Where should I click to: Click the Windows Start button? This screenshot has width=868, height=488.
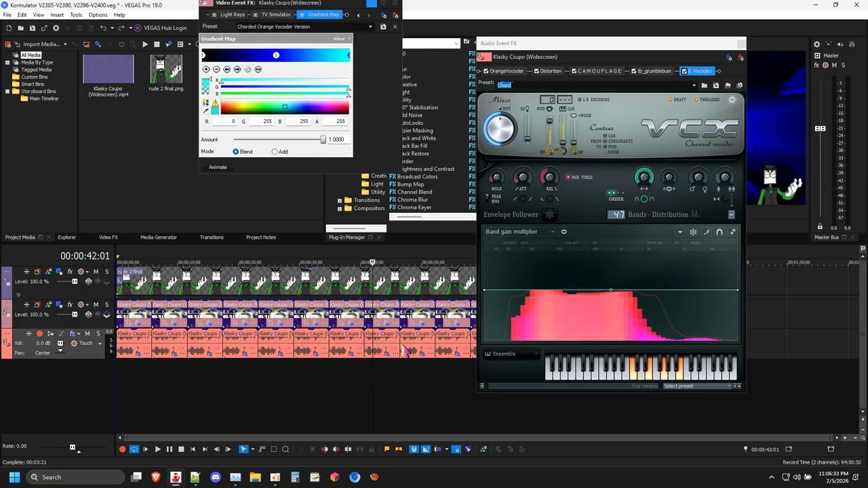pos(14,477)
